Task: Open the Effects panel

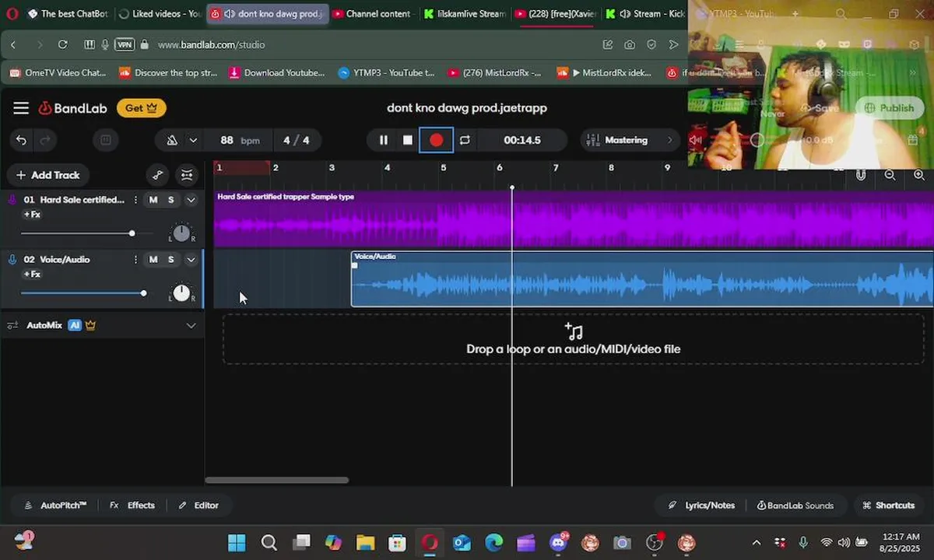Action: [x=132, y=506]
